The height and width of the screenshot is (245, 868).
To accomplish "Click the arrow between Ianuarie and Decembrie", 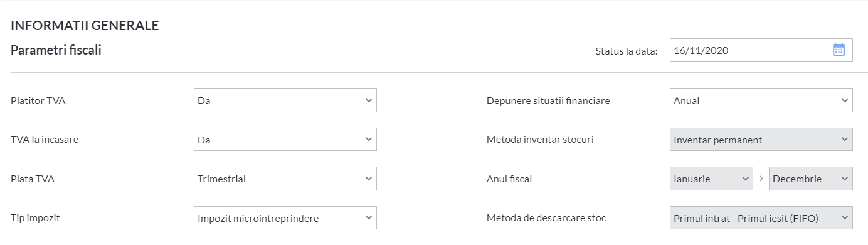I will pyautogui.click(x=761, y=179).
